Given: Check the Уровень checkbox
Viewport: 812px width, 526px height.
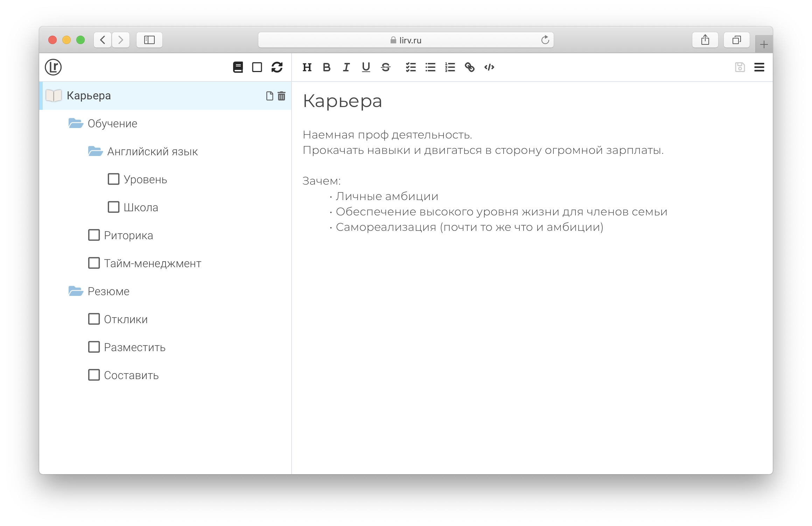Looking at the screenshot, I should (x=113, y=179).
